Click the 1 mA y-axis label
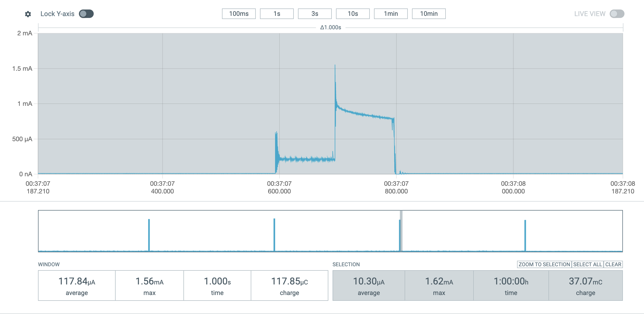 coord(25,104)
